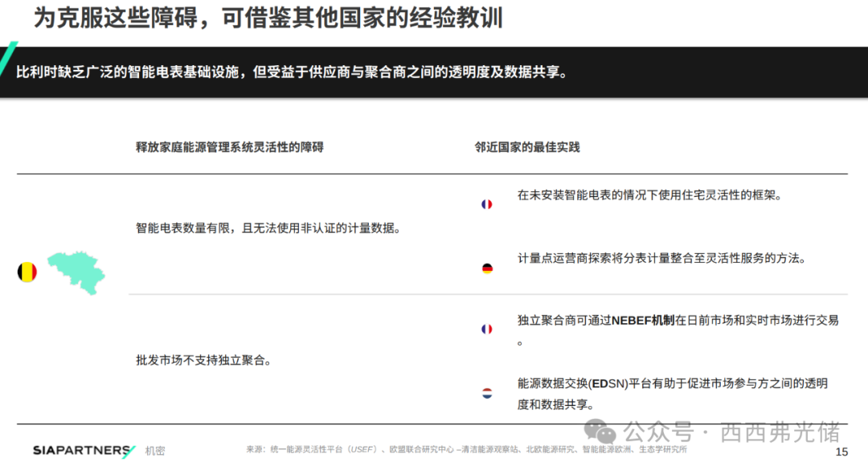Click the page number 15
868x467 pixels.
(x=841, y=453)
